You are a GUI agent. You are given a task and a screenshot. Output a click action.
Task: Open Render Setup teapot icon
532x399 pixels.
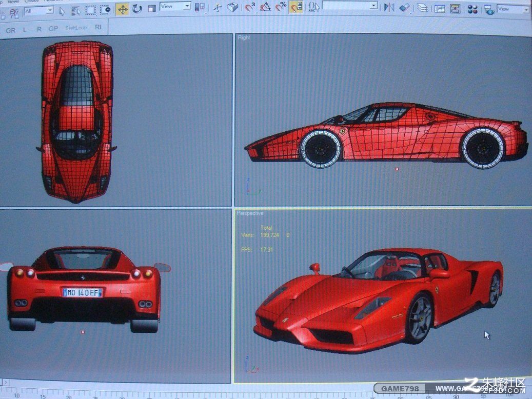(489, 10)
